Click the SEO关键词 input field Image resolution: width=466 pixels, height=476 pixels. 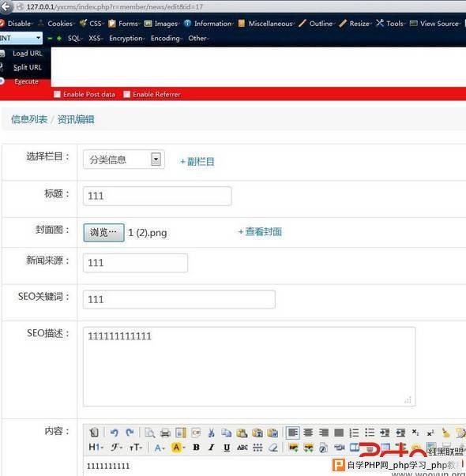tap(179, 299)
